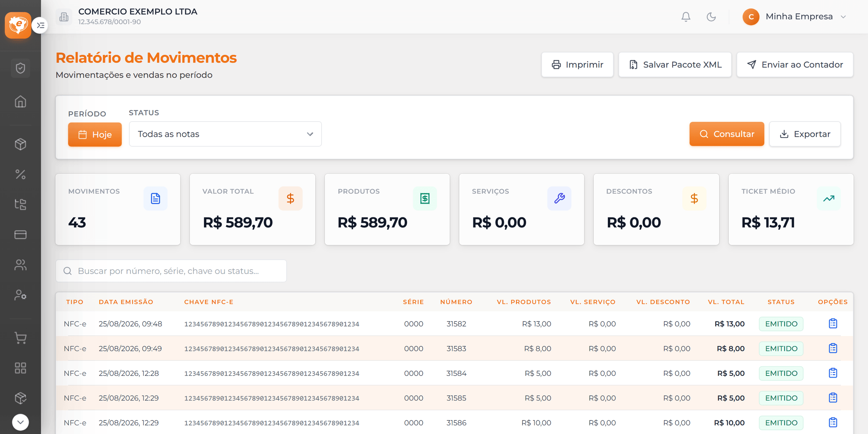The image size is (868, 434).
Task: Click the Consultar button
Action: (727, 134)
